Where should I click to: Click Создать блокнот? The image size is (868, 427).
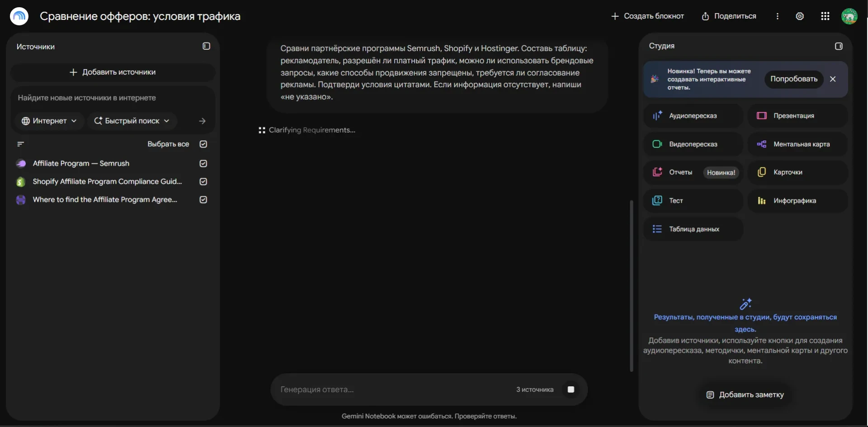[647, 16]
